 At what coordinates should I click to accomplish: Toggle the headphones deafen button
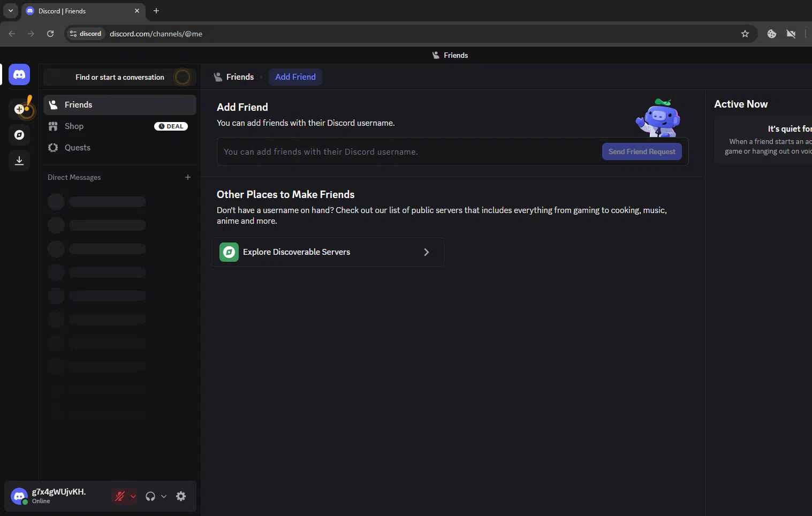[150, 496]
